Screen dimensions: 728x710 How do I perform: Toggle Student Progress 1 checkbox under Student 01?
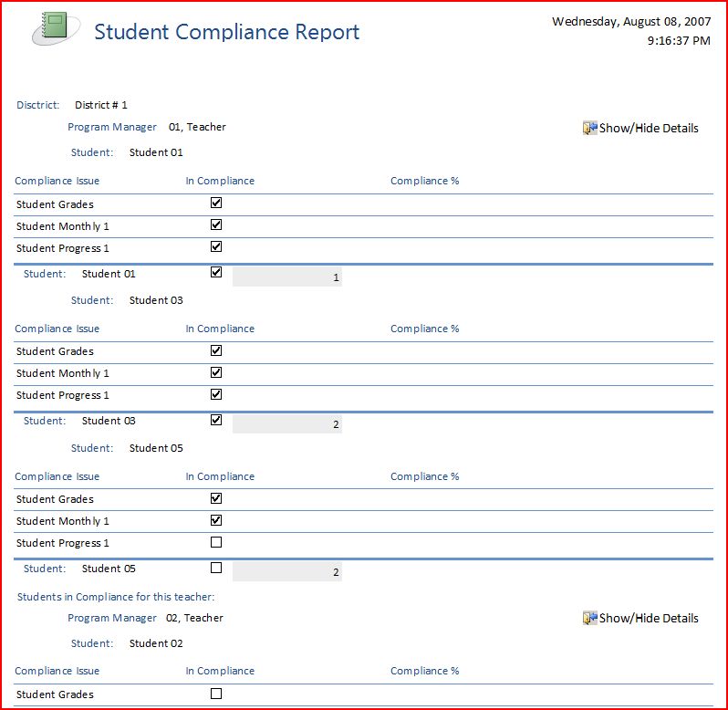[216, 246]
